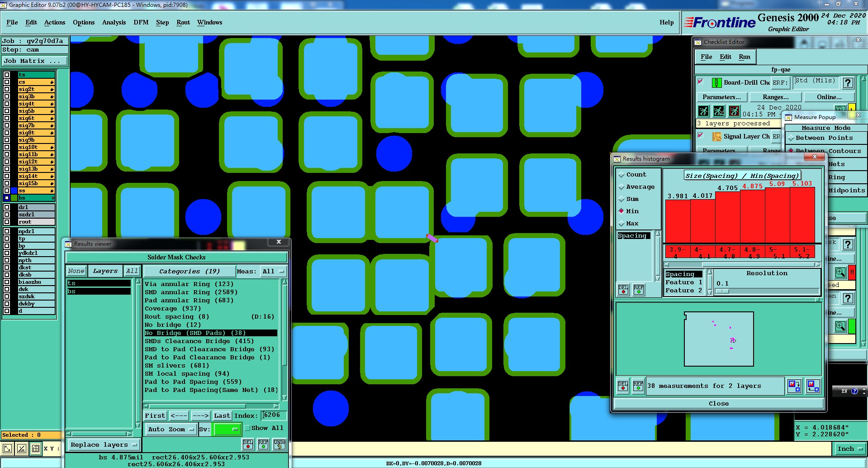Toggle Board-Drill Checks checkbox

(701, 81)
